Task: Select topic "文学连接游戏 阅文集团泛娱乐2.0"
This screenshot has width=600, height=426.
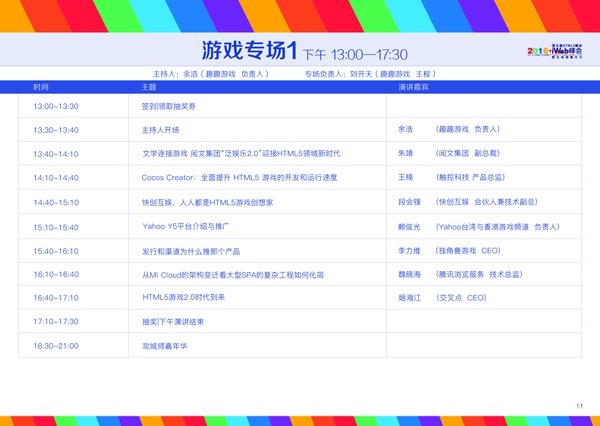Action: [x=241, y=154]
